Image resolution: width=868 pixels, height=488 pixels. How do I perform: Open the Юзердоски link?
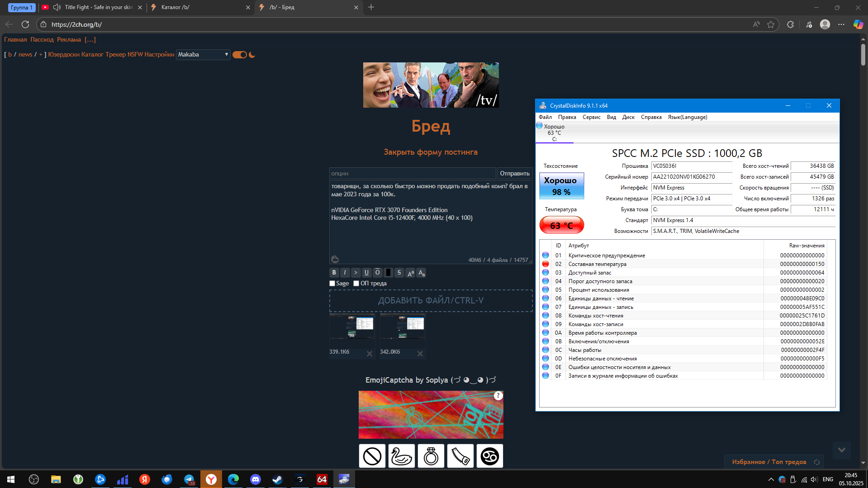tap(64, 55)
